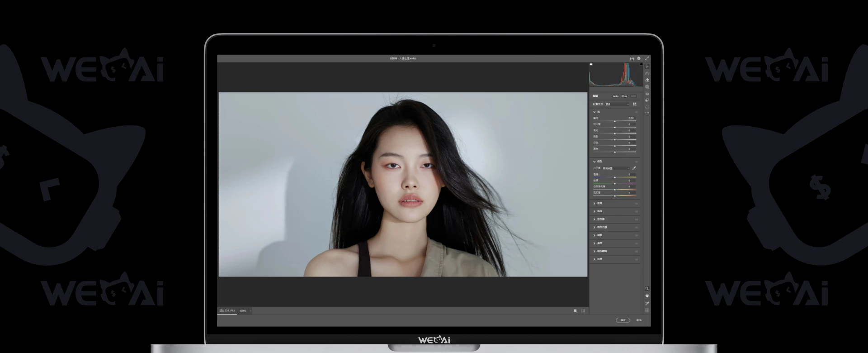Open zoom level dropdown arrow beside 100%
The width and height of the screenshot is (868, 353).
(x=250, y=311)
